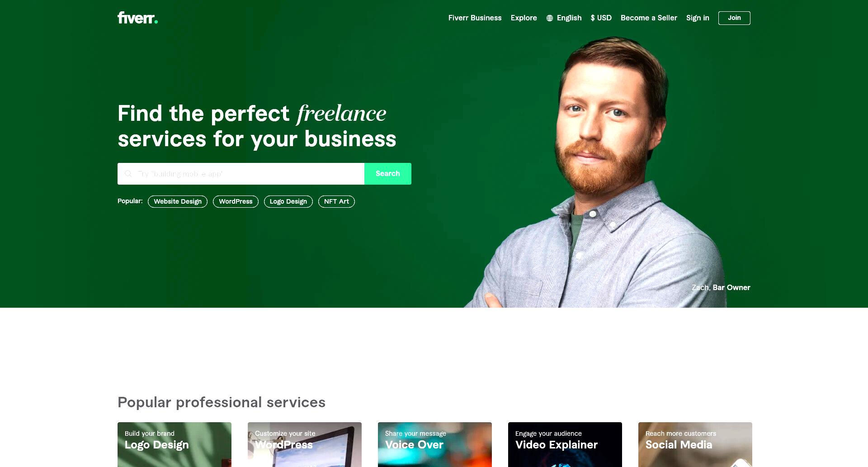The width and height of the screenshot is (868, 467).
Task: Select the Logo Design popular tag
Action: point(288,201)
